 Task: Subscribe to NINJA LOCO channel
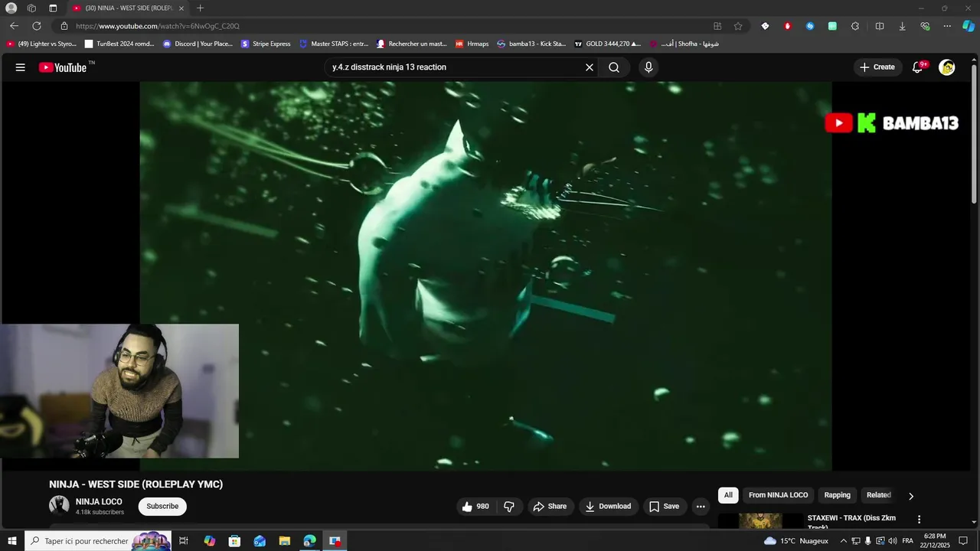pyautogui.click(x=162, y=506)
